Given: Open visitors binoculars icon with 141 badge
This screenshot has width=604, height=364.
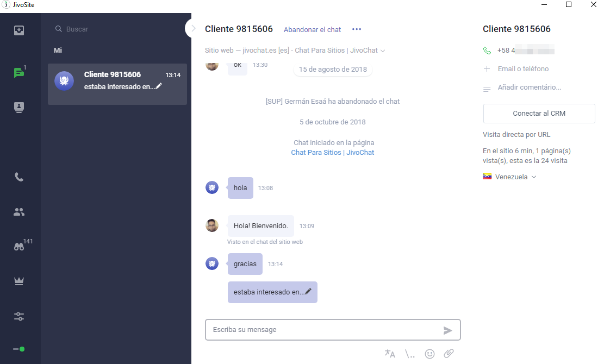Looking at the screenshot, I should [19, 247].
